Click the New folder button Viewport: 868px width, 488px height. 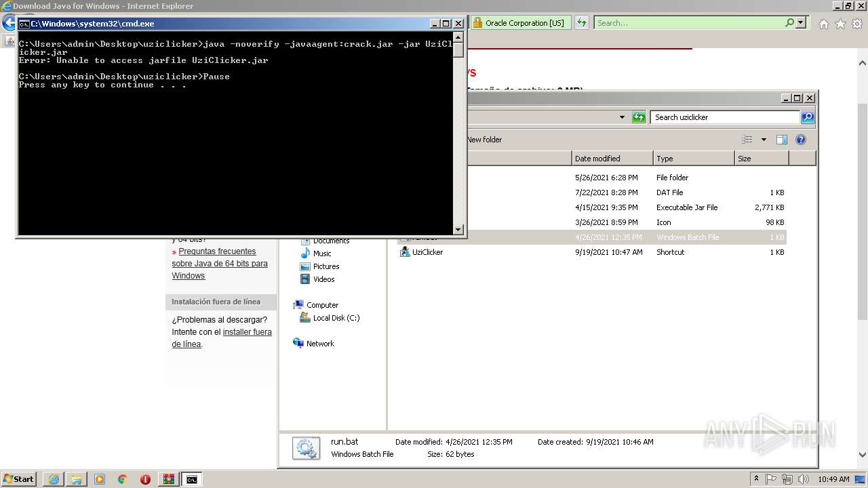tap(484, 140)
